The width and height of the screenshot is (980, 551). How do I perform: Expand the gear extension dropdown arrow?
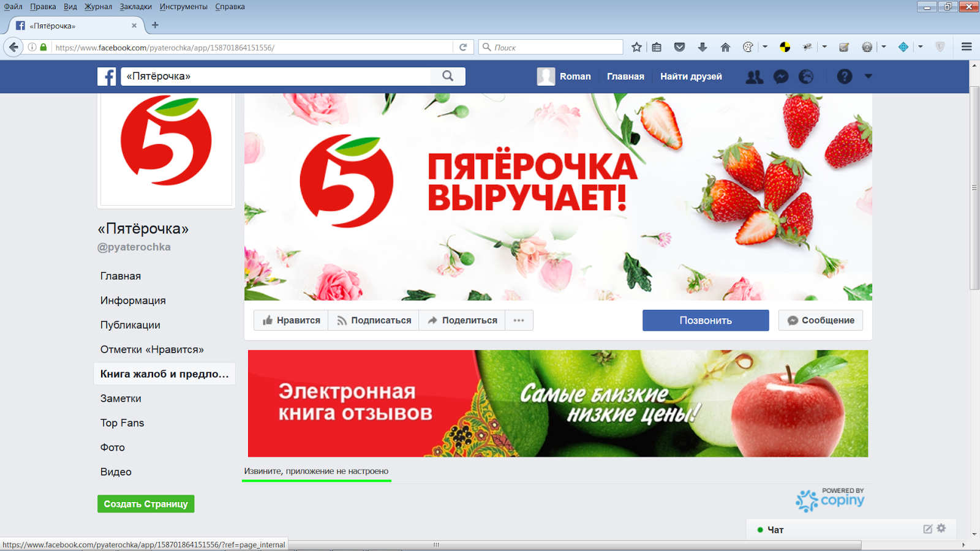[884, 47]
